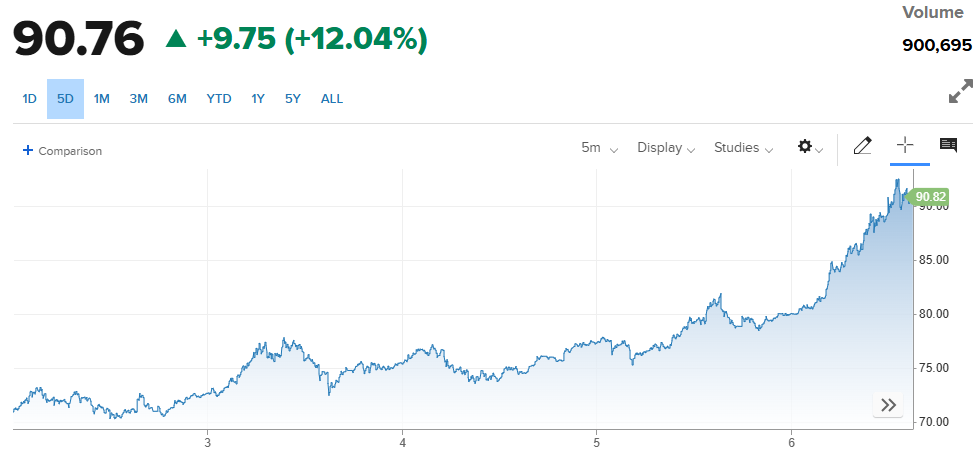Switch to the 1D time range
The width and height of the screenshot is (980, 454).
click(30, 98)
